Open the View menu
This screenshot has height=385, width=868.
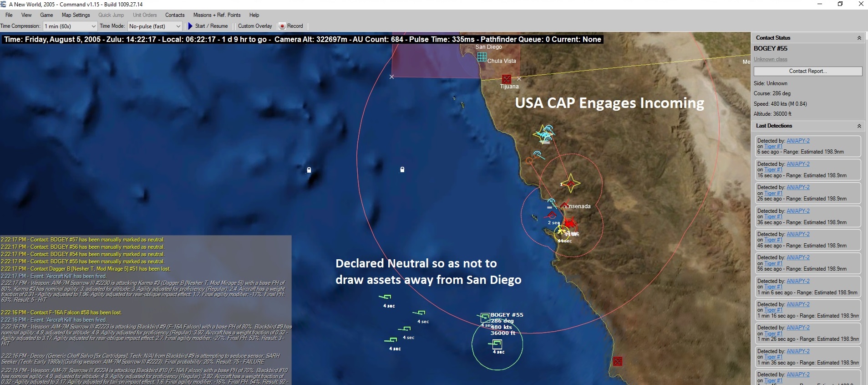(x=26, y=15)
